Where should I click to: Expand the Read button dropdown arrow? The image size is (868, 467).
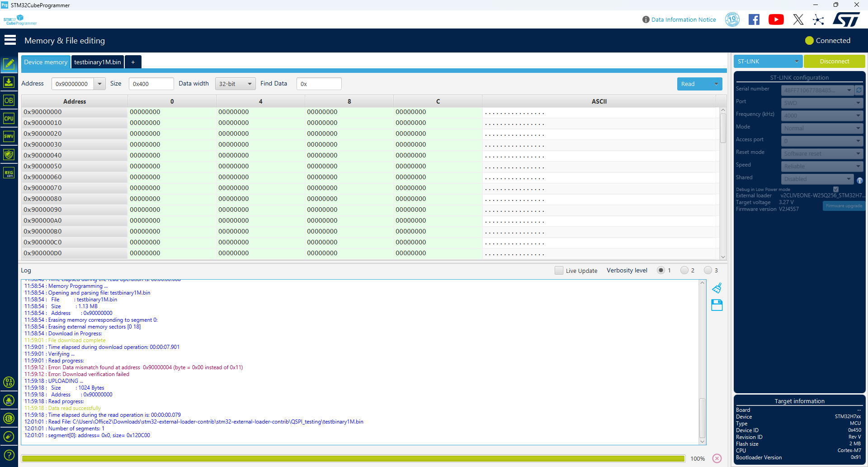coord(716,84)
